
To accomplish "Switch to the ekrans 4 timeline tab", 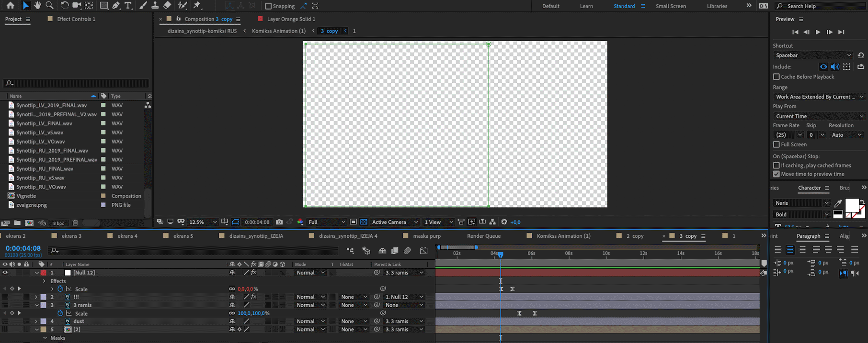I will [x=127, y=236].
